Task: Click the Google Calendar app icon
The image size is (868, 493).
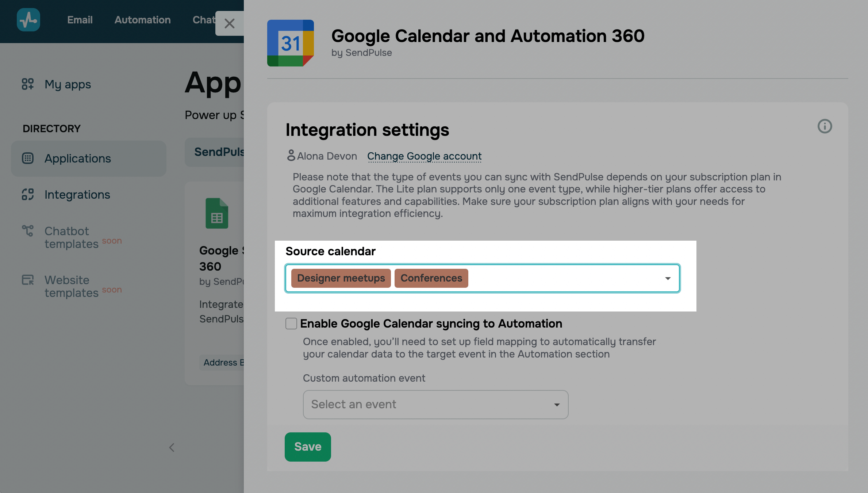Action: point(290,43)
